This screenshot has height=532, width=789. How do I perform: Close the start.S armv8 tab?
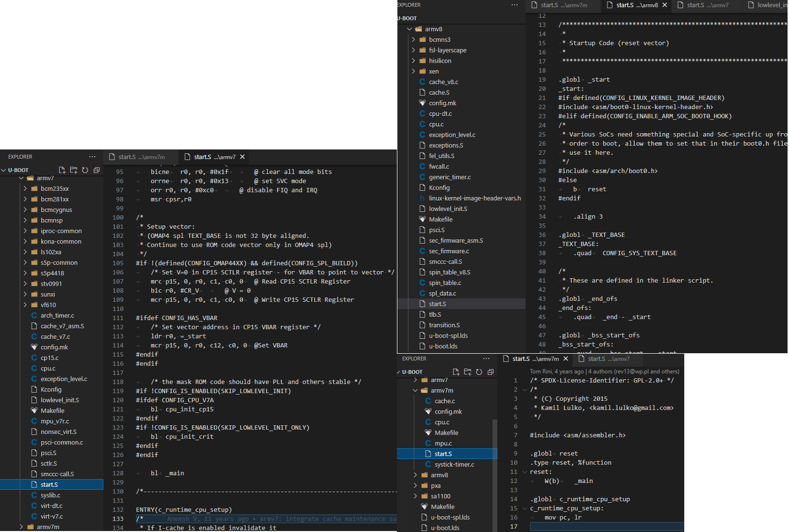coord(665,5)
